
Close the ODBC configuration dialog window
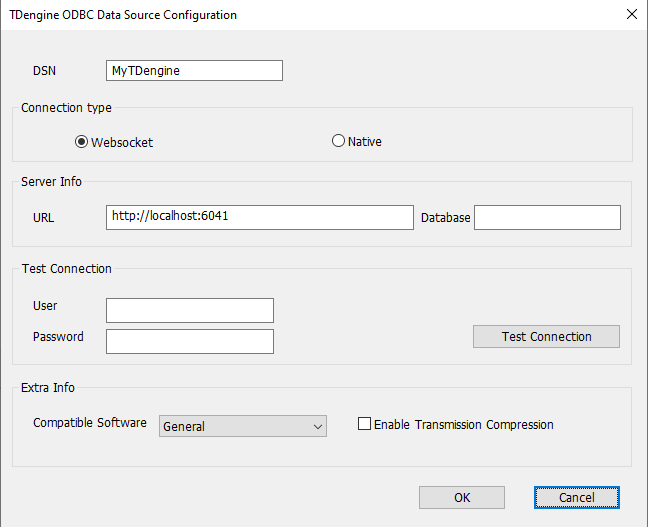coord(631,14)
